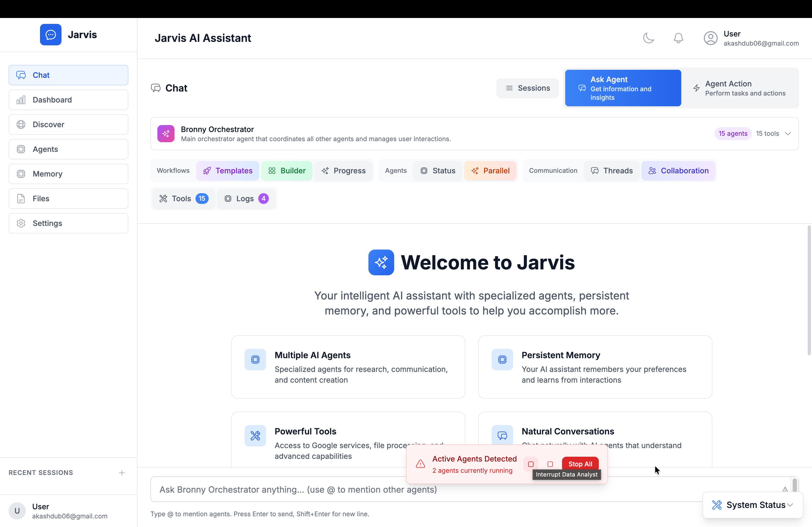Open the Templates workflow tab
The width and height of the screenshot is (812, 527).
tap(227, 171)
